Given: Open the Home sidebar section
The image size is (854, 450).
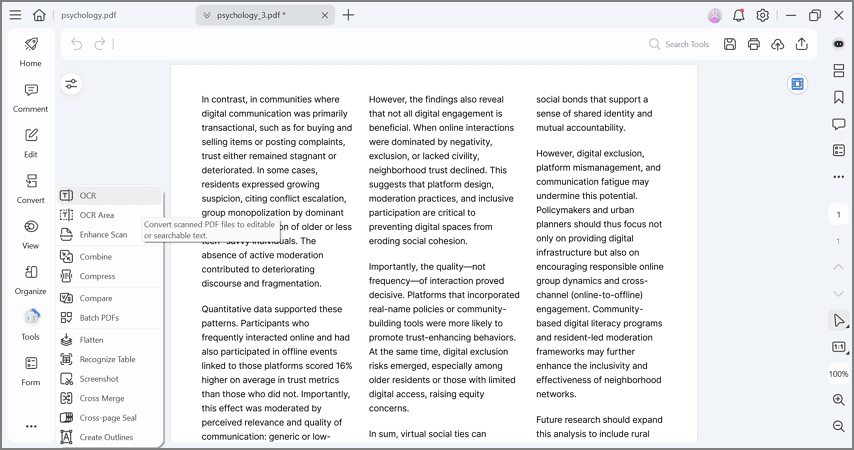Looking at the screenshot, I should 30,52.
